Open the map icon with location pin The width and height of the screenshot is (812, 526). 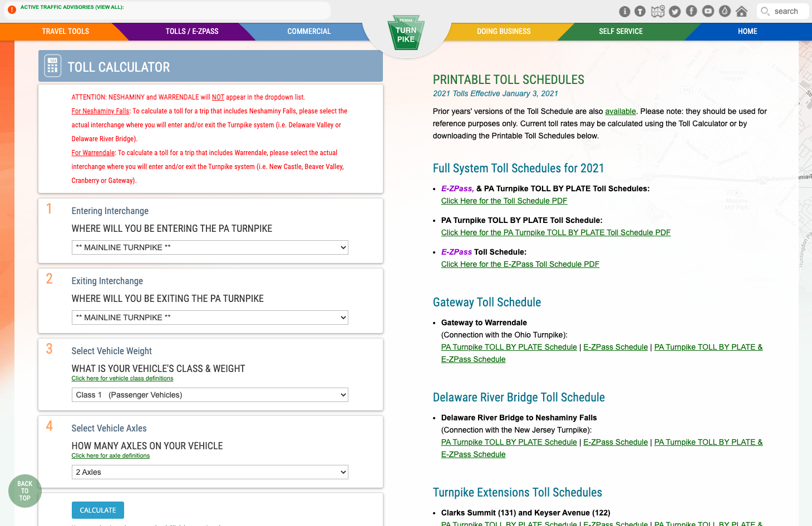[x=658, y=11]
